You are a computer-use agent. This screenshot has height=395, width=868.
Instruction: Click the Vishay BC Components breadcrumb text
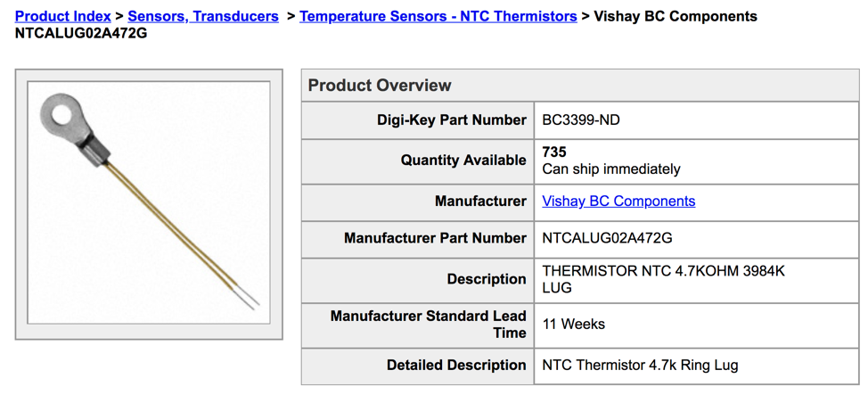pyautogui.click(x=676, y=17)
